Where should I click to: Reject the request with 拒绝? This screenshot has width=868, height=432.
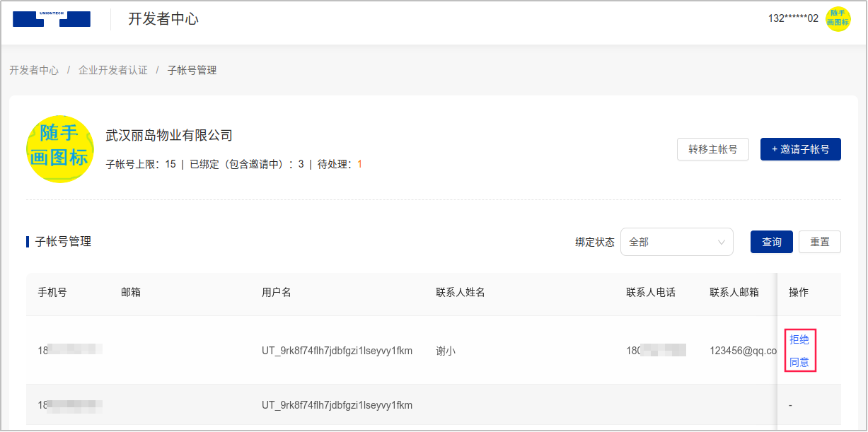click(x=799, y=339)
